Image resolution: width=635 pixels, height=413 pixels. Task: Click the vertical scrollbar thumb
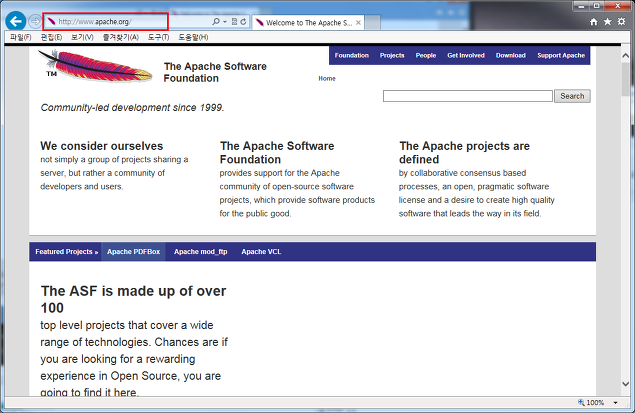point(626,79)
